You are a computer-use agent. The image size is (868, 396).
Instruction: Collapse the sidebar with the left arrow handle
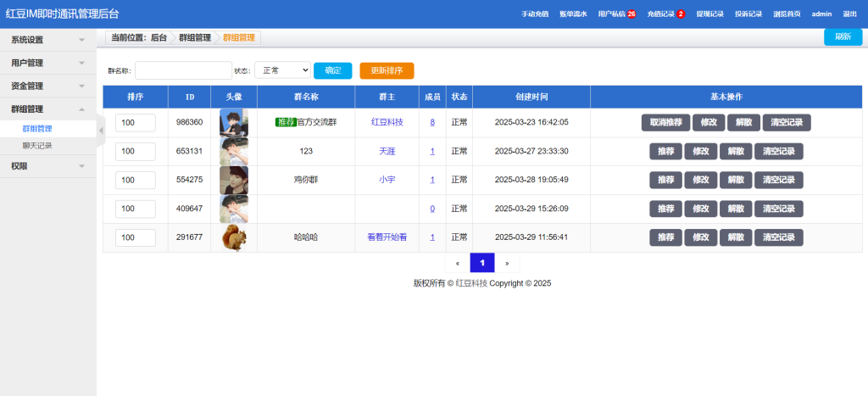point(101,130)
